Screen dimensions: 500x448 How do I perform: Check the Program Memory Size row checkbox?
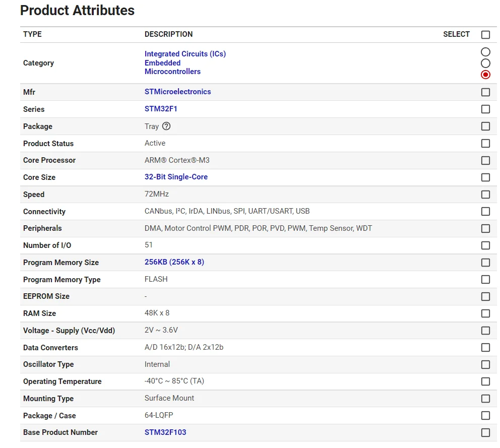pos(485,263)
